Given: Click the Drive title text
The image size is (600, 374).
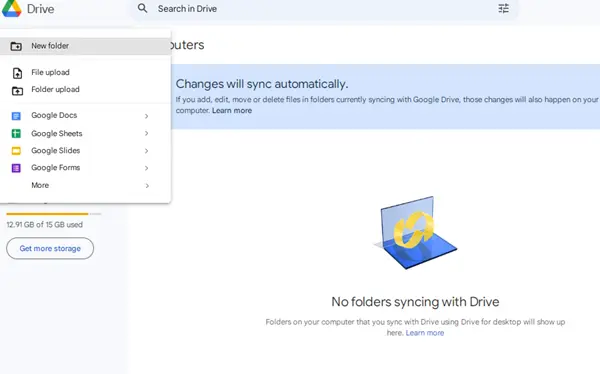Looking at the screenshot, I should tap(41, 9).
